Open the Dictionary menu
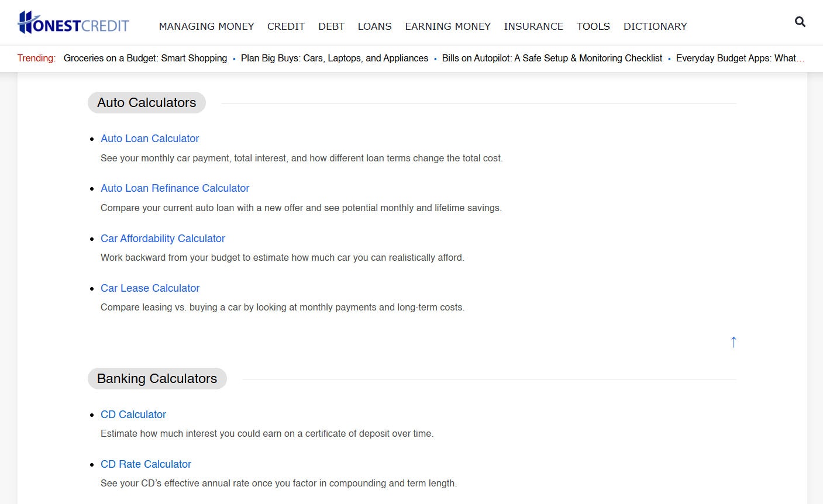The height and width of the screenshot is (504, 823). coord(655,26)
